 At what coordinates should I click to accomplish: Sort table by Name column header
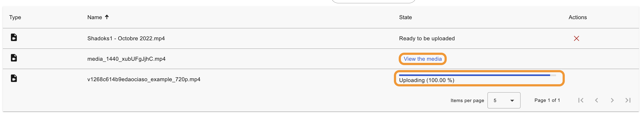pyautogui.click(x=94, y=17)
